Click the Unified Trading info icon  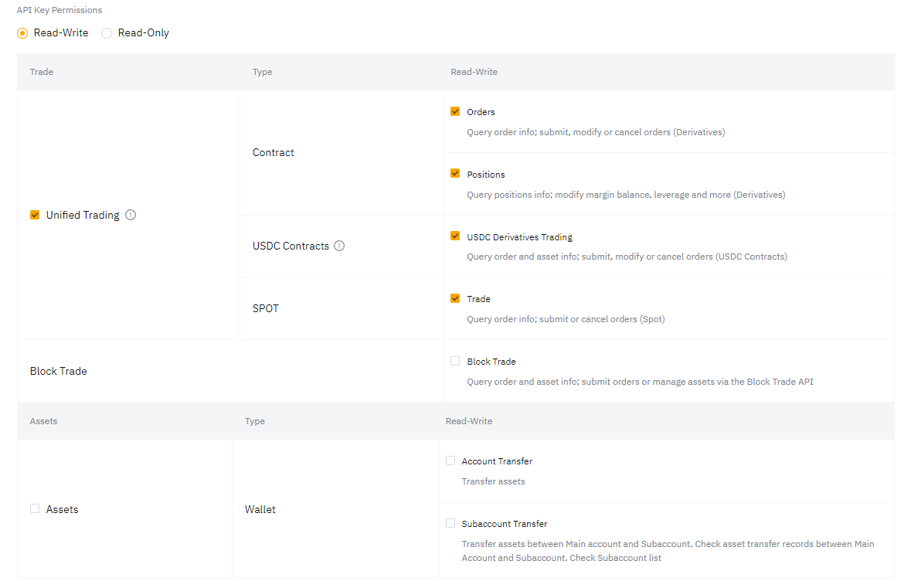click(131, 215)
